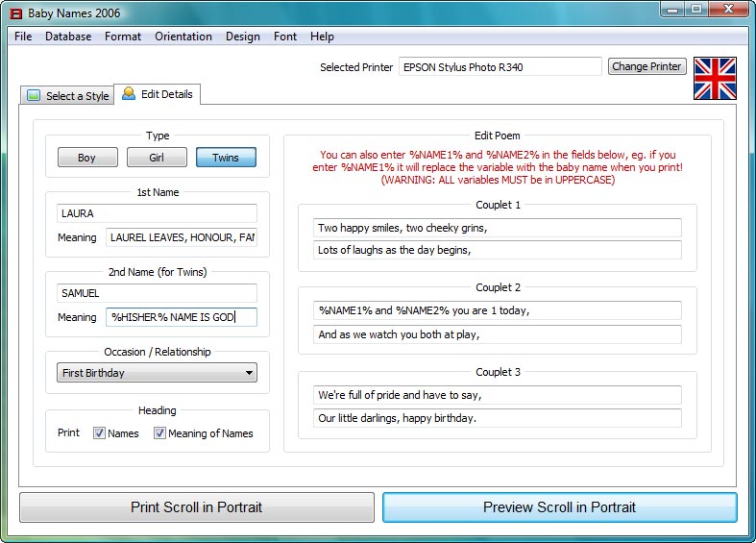This screenshot has height=543, width=756.
Task: Click the red %NAME1% variable instructions text
Action: pyautogui.click(x=498, y=167)
